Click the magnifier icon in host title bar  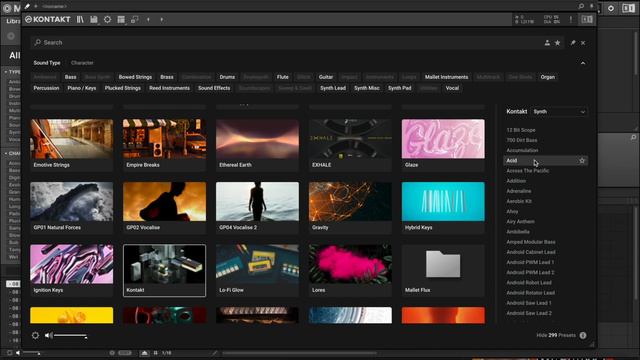point(581,6)
